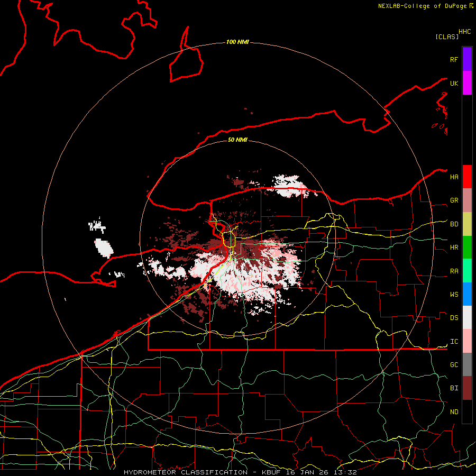Click the DS legend label
Viewport: 476px width, 476px height.
454,318
